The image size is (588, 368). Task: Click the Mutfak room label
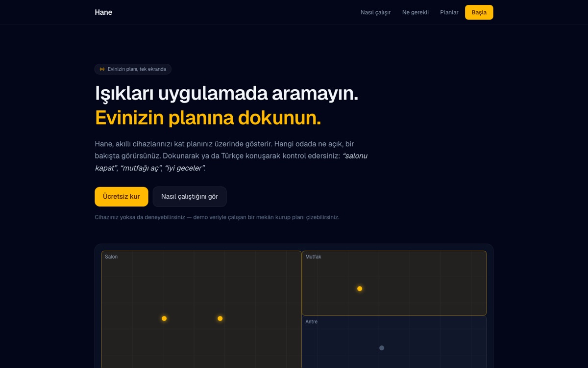(313, 257)
